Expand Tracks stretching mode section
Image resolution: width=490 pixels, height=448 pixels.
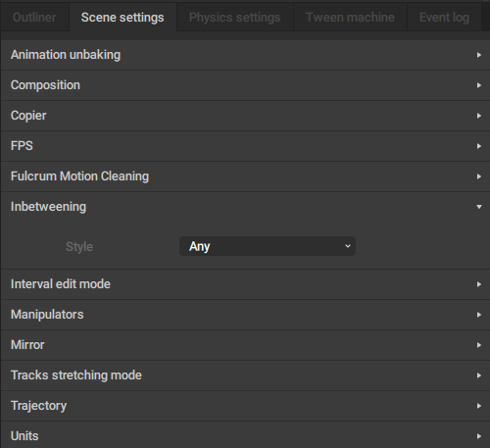245,375
